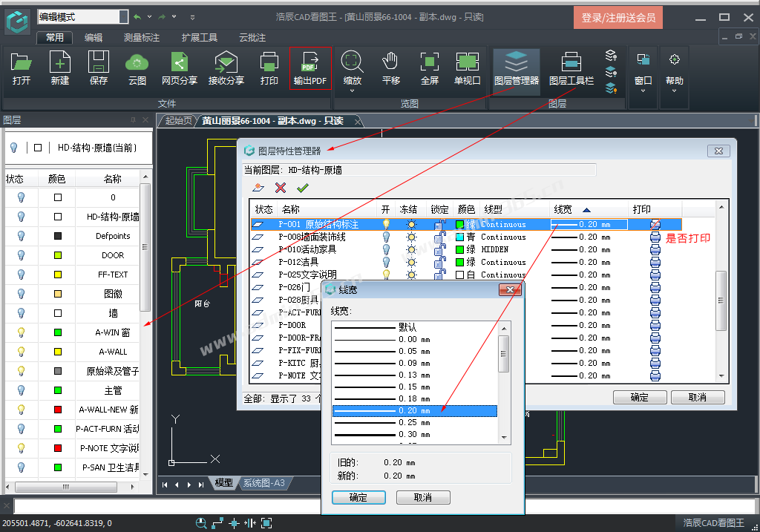
Task: Toggle freeze sun for P-012洁具 layer
Action: (411, 262)
